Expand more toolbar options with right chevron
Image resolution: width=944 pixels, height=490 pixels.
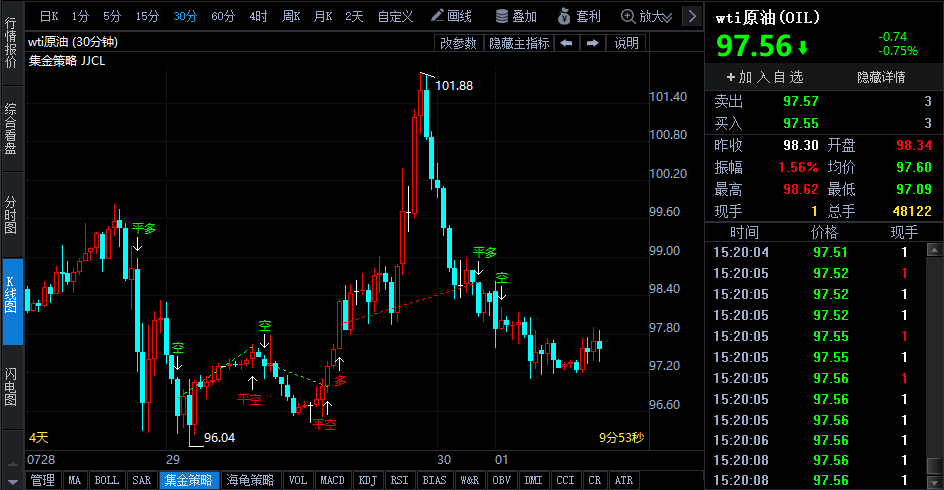coord(692,16)
